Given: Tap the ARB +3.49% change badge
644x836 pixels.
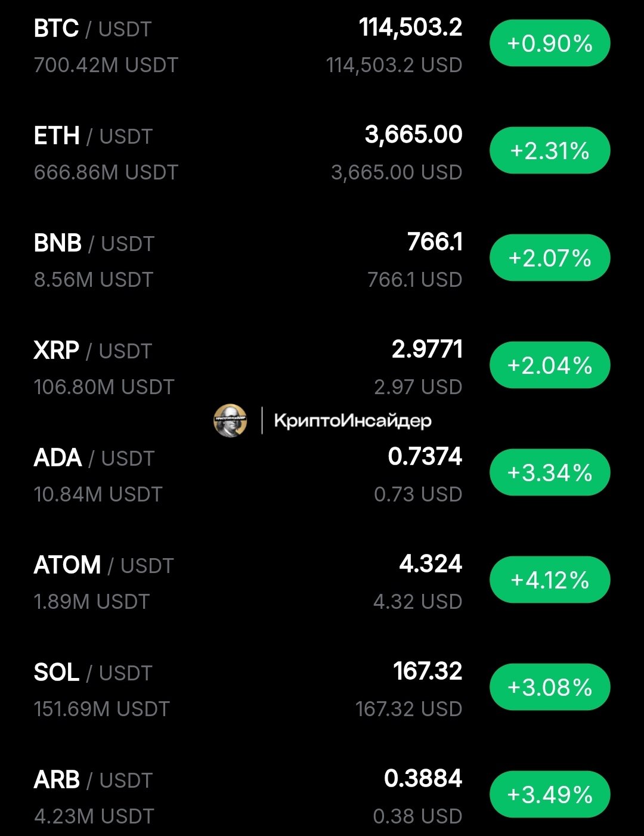Looking at the screenshot, I should click(x=550, y=794).
